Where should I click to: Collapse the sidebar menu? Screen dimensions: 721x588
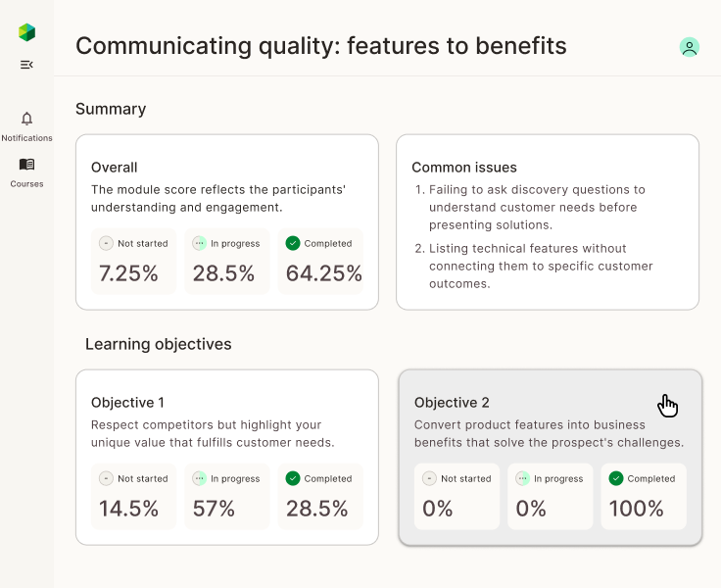[x=26, y=65]
